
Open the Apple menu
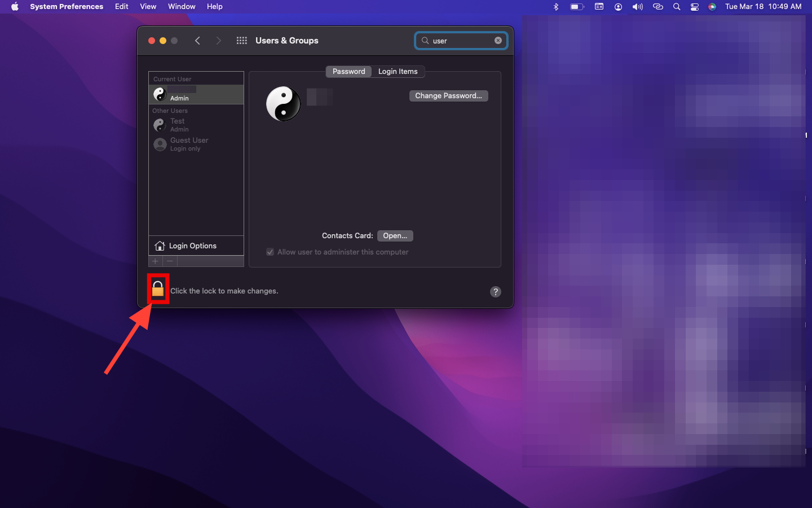click(15, 7)
